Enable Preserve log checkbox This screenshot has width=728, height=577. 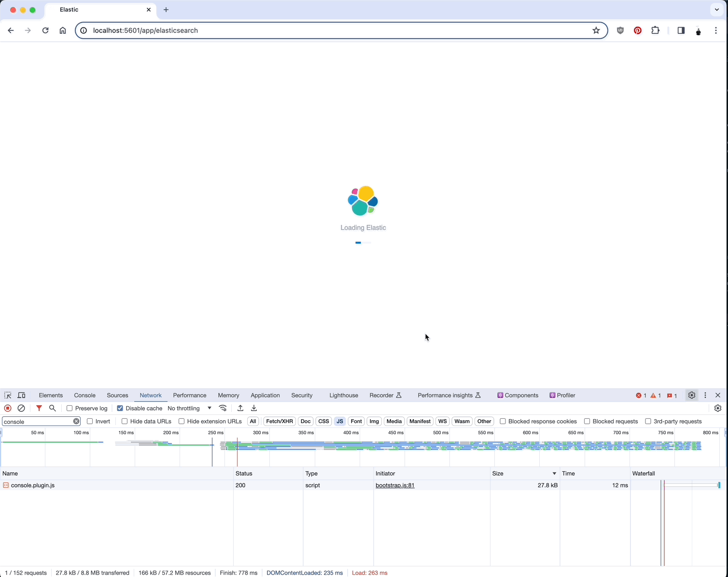click(x=70, y=408)
